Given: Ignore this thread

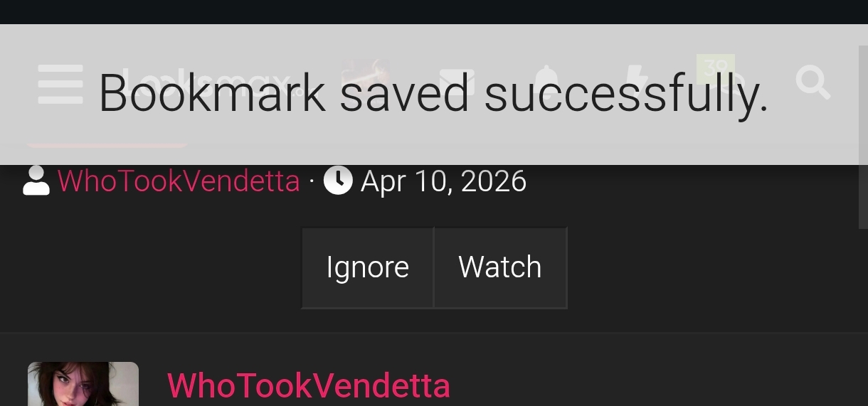Looking at the screenshot, I should pyautogui.click(x=367, y=267).
